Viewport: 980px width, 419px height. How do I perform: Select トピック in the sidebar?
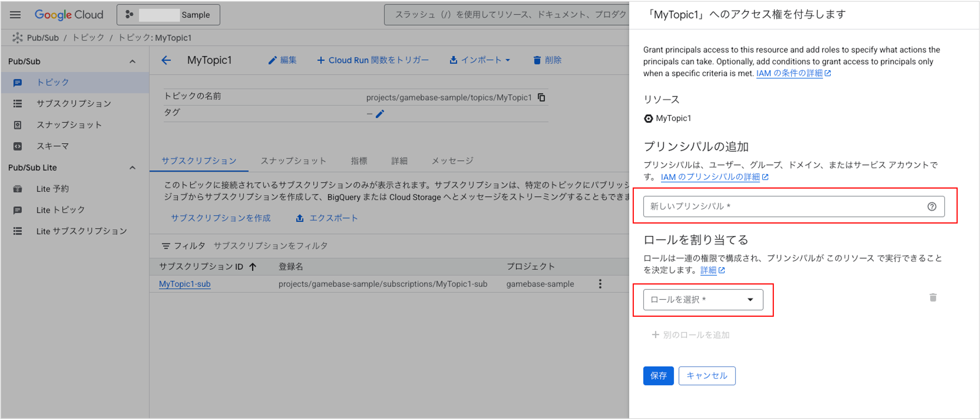point(75,82)
